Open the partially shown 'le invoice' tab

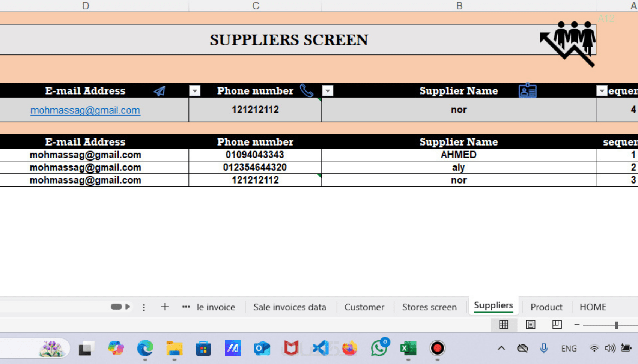pos(216,307)
